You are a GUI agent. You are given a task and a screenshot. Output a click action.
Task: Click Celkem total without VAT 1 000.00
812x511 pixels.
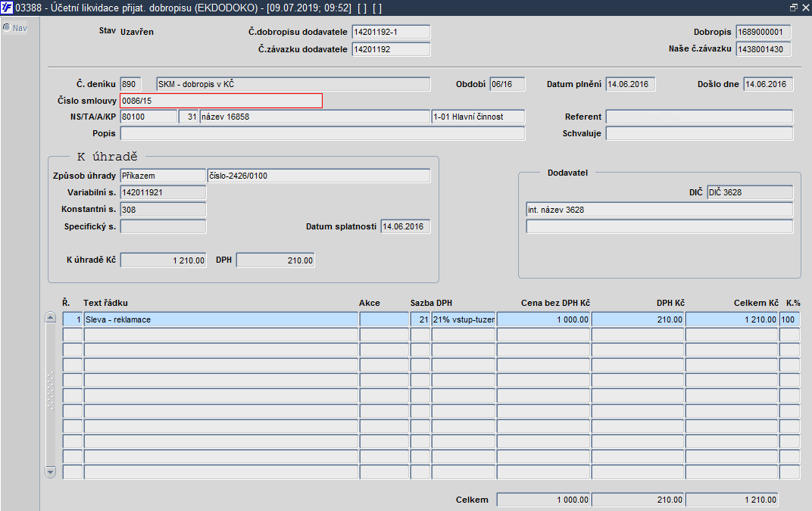(x=543, y=500)
